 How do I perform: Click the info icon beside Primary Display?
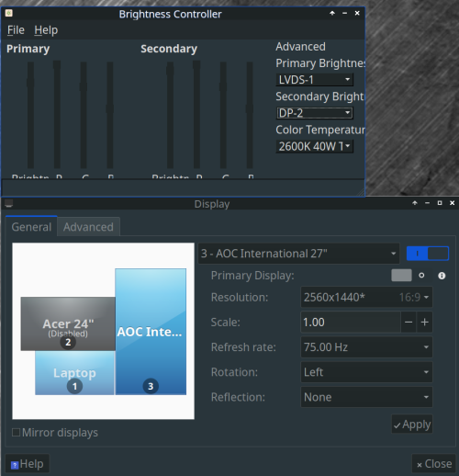tap(442, 276)
